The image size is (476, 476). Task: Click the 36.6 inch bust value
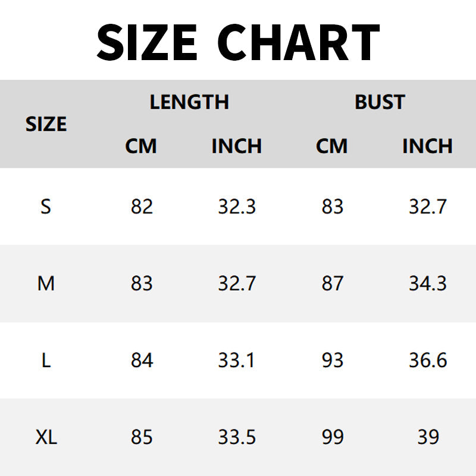427,361
